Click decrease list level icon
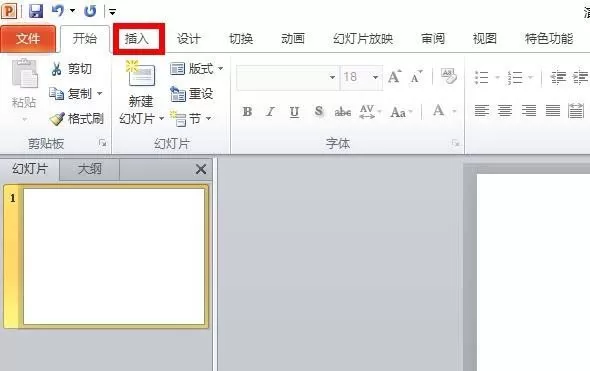590x371 pixels. click(x=558, y=78)
